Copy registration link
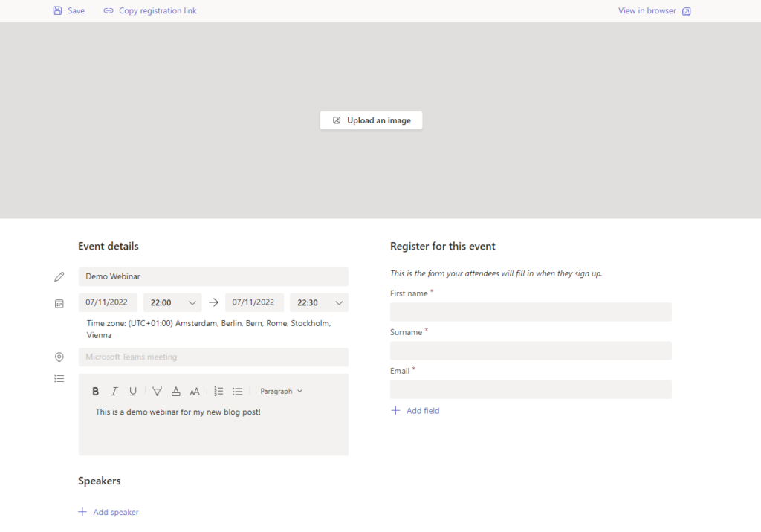The width and height of the screenshot is (761, 532). pos(150,11)
